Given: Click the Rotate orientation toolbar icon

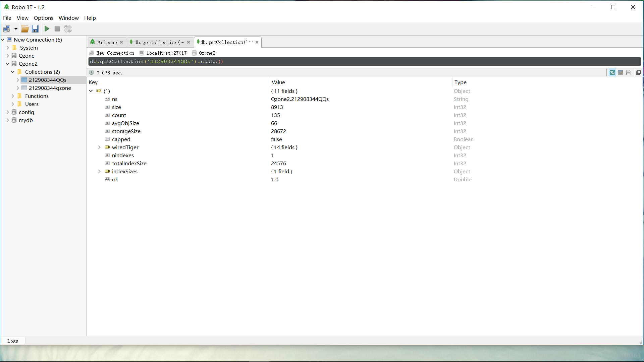Looking at the screenshot, I should coord(68,29).
